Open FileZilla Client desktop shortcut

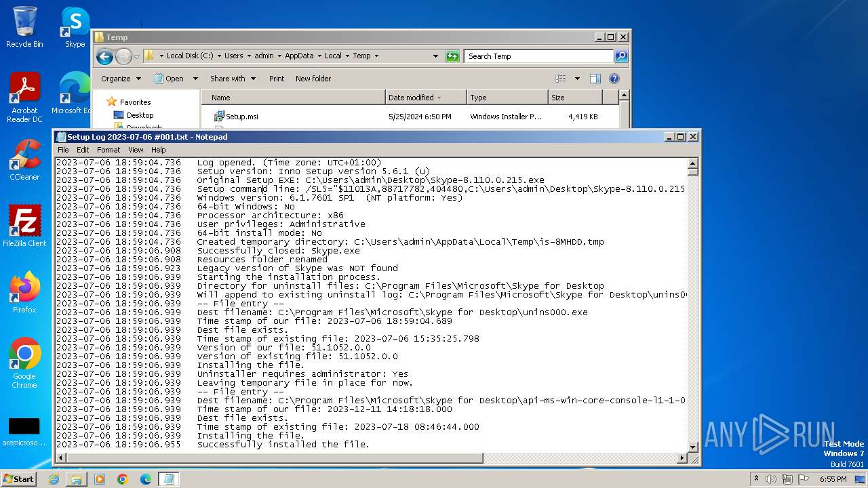pyautogui.click(x=24, y=226)
